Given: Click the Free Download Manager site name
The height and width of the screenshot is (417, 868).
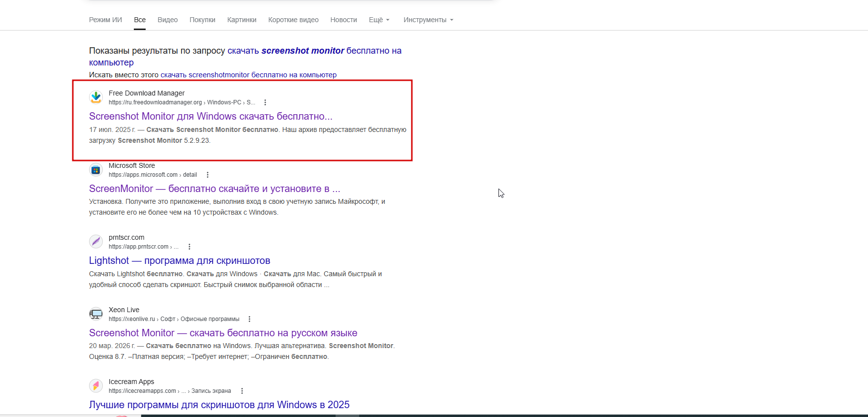Looking at the screenshot, I should pos(147,93).
